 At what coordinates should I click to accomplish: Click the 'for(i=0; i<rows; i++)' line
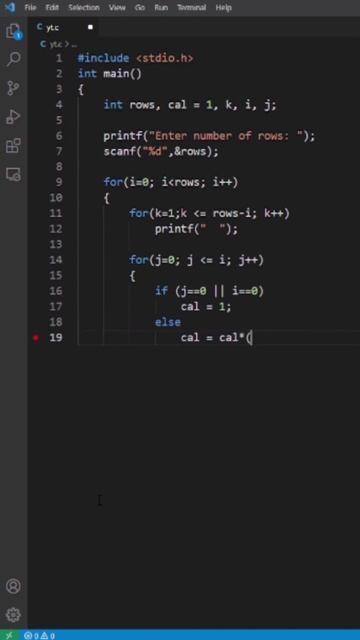[171, 182]
